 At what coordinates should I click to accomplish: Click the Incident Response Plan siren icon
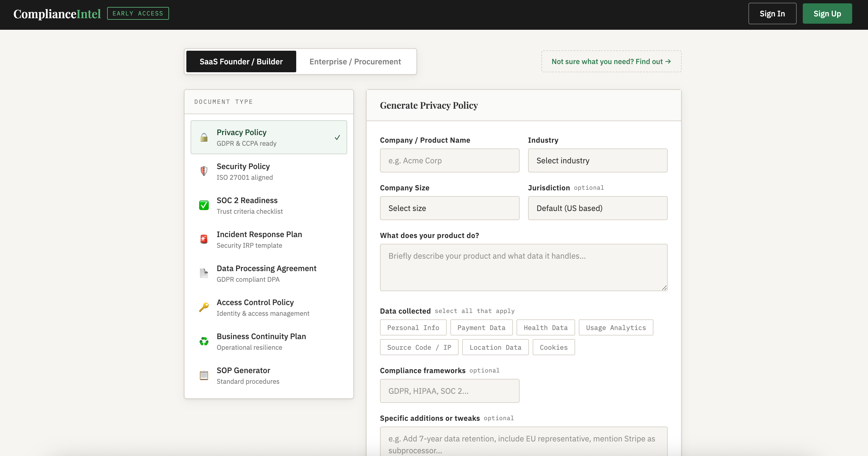tap(204, 239)
